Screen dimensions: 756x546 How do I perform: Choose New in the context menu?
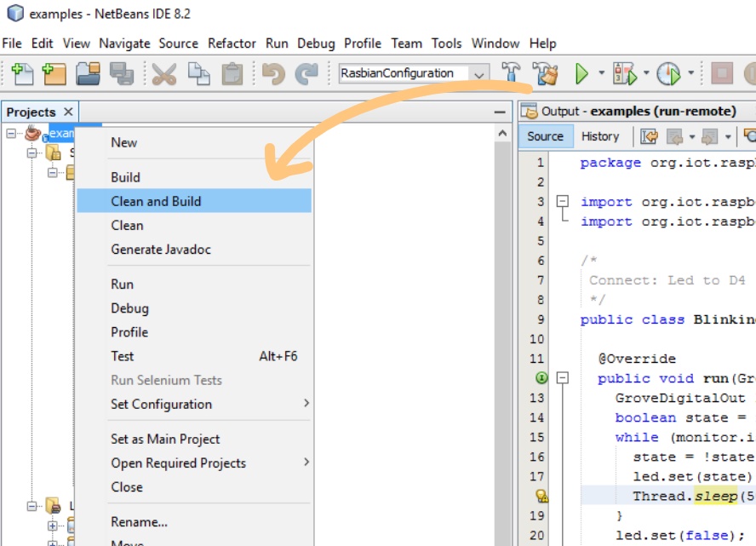(194, 142)
